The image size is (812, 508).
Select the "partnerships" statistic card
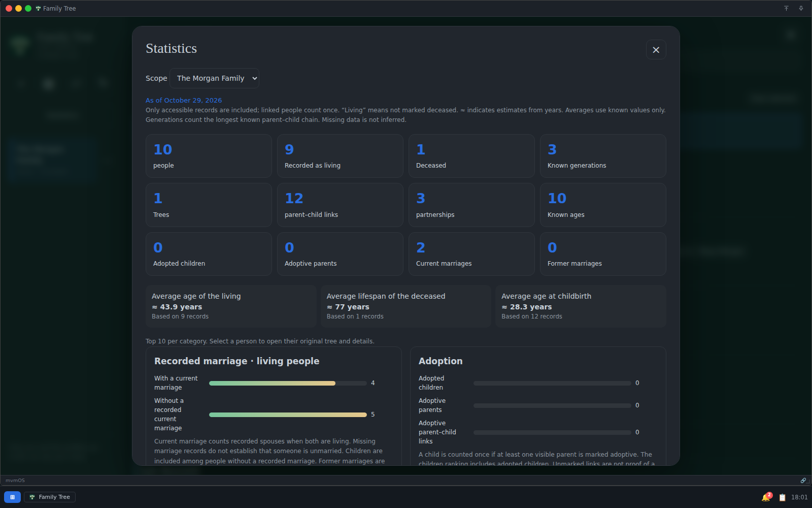point(471,205)
